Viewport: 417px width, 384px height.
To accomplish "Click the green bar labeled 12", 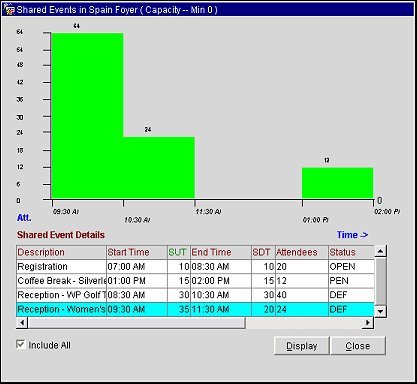I will (x=337, y=183).
